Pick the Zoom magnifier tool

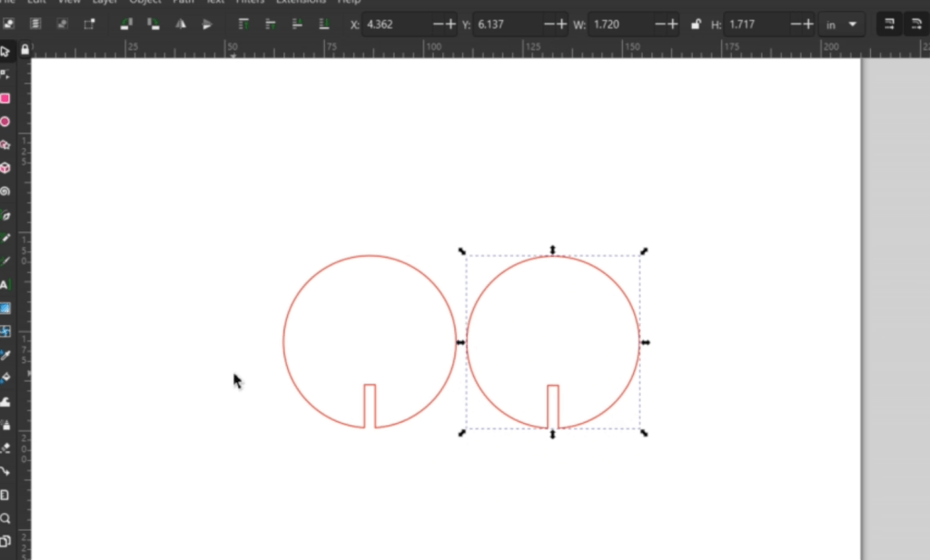click(5, 518)
